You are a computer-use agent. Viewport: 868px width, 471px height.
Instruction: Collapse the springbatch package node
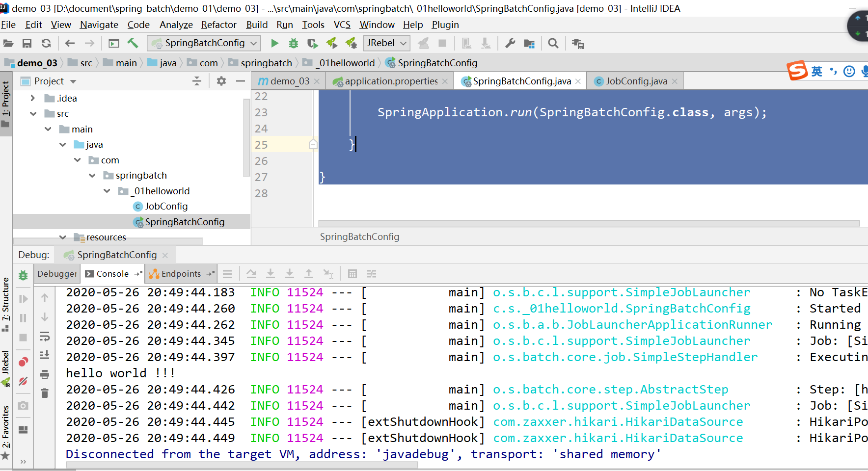click(x=92, y=175)
